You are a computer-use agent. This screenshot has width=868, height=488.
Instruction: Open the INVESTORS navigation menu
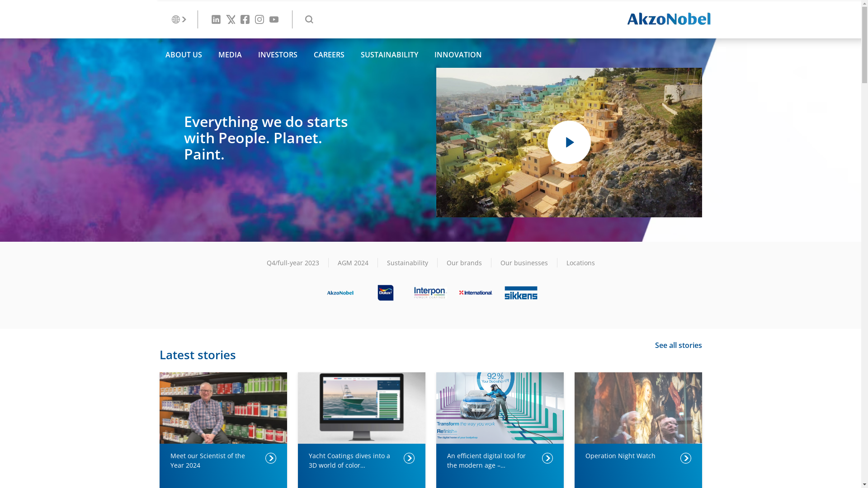[x=278, y=55]
